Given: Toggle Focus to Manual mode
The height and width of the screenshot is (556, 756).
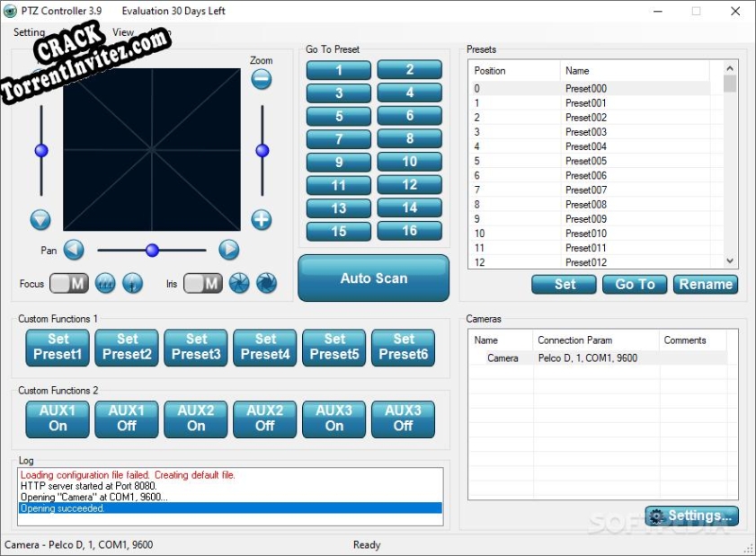Looking at the screenshot, I should click(x=69, y=283).
